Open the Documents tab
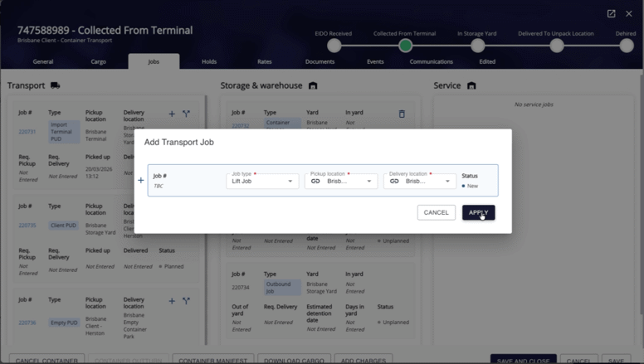 320,61
